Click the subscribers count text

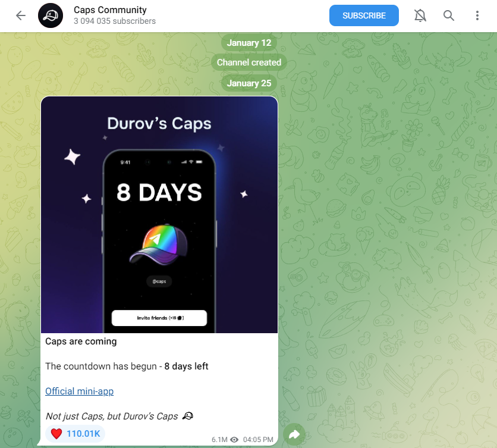coord(115,21)
